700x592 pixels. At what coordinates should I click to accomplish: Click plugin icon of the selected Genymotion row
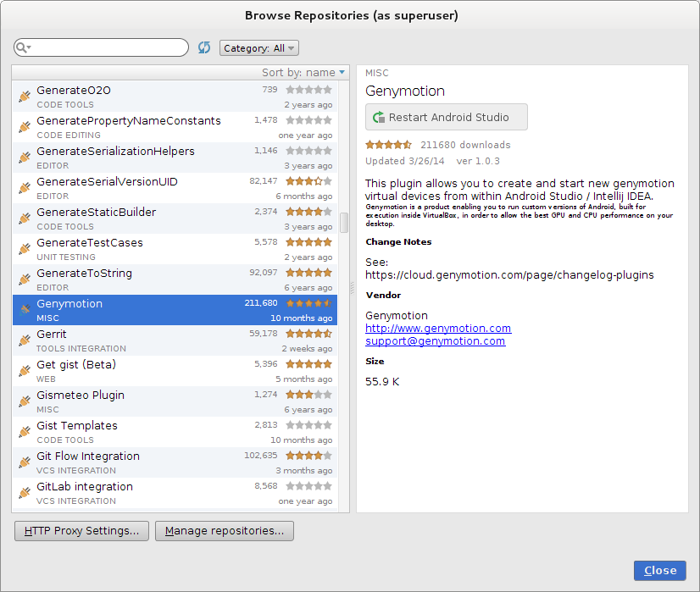[x=25, y=310]
